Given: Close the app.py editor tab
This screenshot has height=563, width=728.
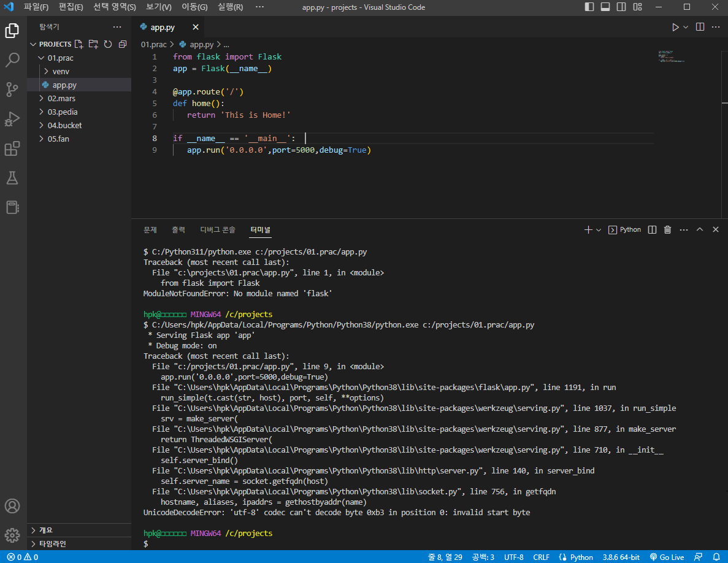Looking at the screenshot, I should [x=196, y=28].
